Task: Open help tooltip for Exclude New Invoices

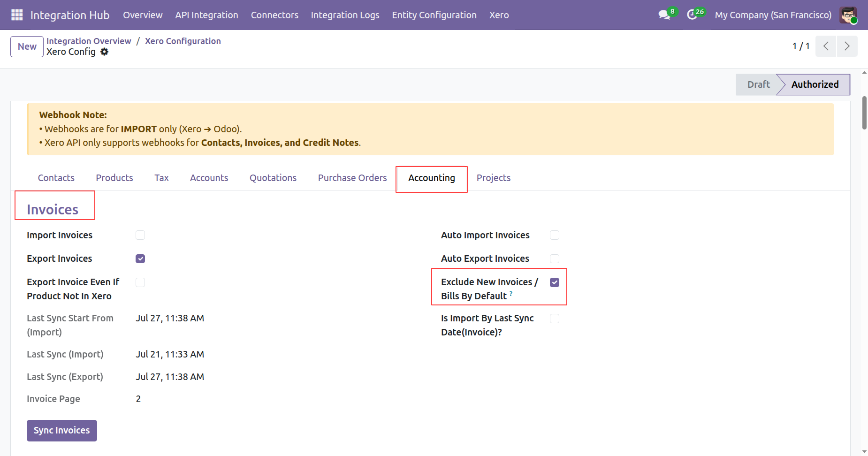Action: [511, 294]
